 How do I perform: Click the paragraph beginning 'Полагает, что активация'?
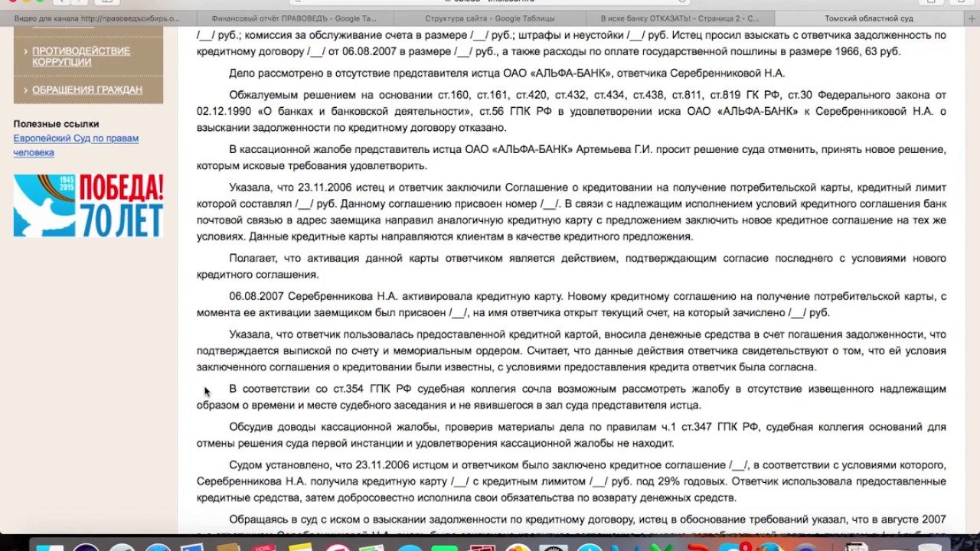pyautogui.click(x=571, y=266)
